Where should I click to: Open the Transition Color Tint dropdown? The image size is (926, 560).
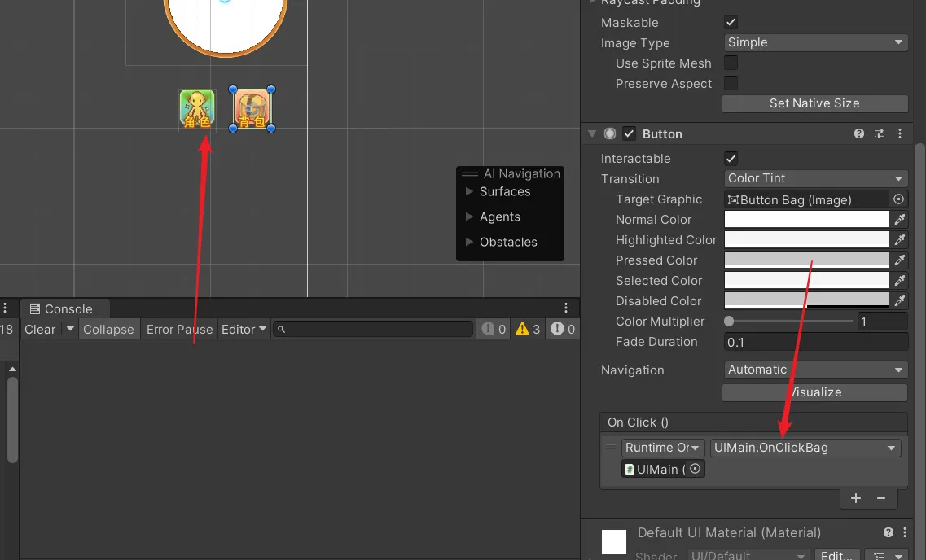(x=815, y=179)
